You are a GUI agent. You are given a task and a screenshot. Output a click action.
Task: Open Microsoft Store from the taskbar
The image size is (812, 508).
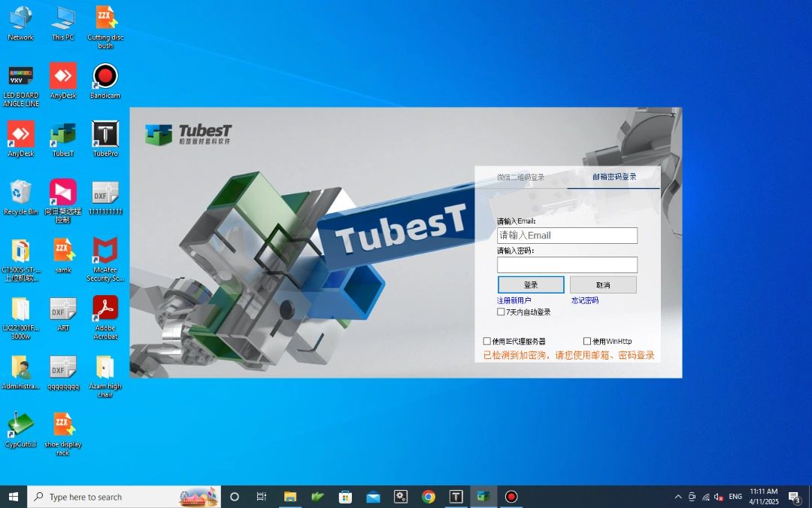[345, 497]
